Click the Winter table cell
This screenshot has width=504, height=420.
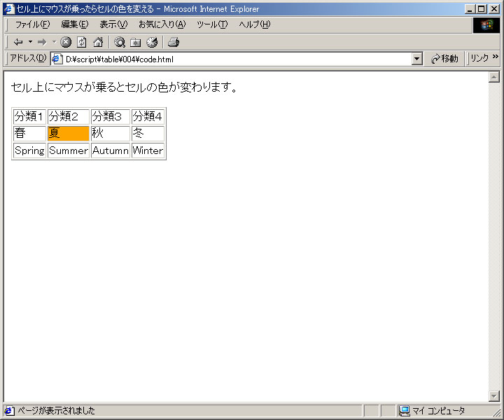pos(148,150)
